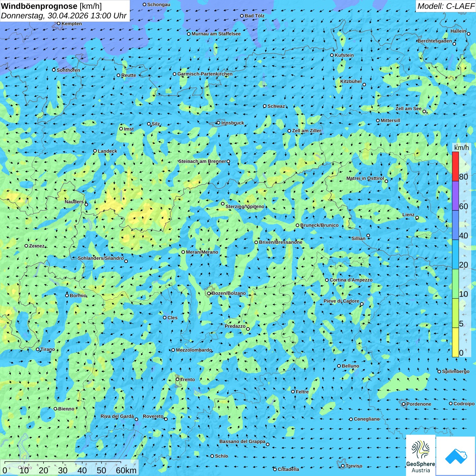Click the 'Pieve di Cadore' label

pyautogui.click(x=341, y=301)
